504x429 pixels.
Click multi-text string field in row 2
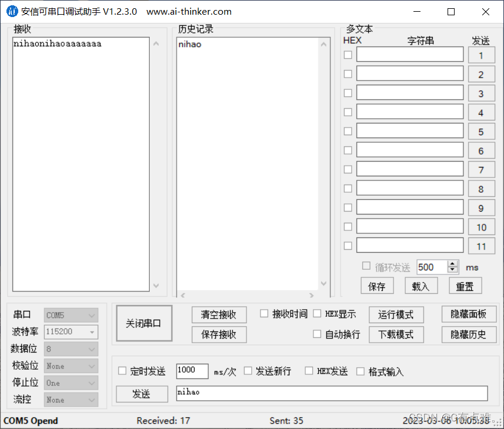(410, 73)
